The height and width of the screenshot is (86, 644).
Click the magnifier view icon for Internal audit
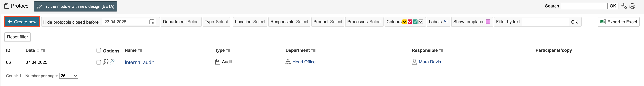[106, 62]
